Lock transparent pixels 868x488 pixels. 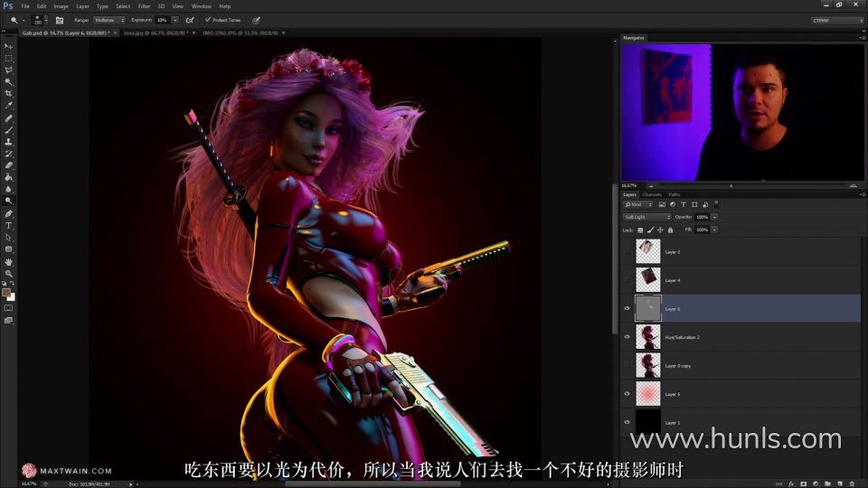(x=640, y=230)
